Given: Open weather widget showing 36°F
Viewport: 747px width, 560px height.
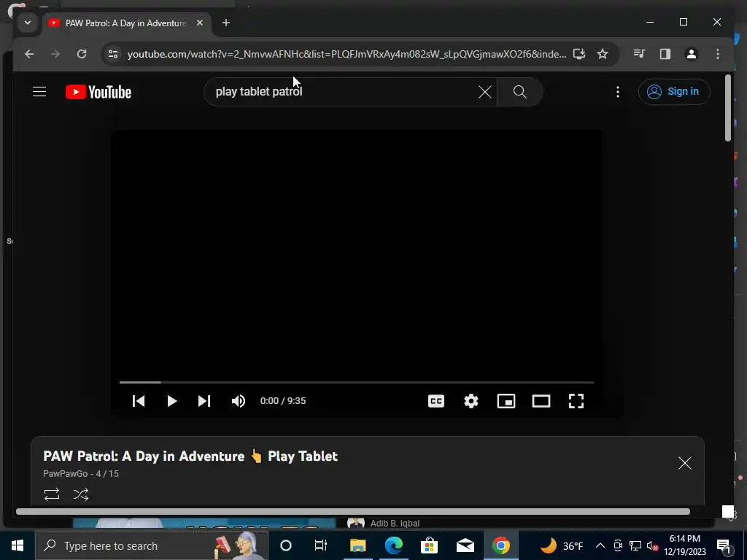Looking at the screenshot, I should (562, 545).
